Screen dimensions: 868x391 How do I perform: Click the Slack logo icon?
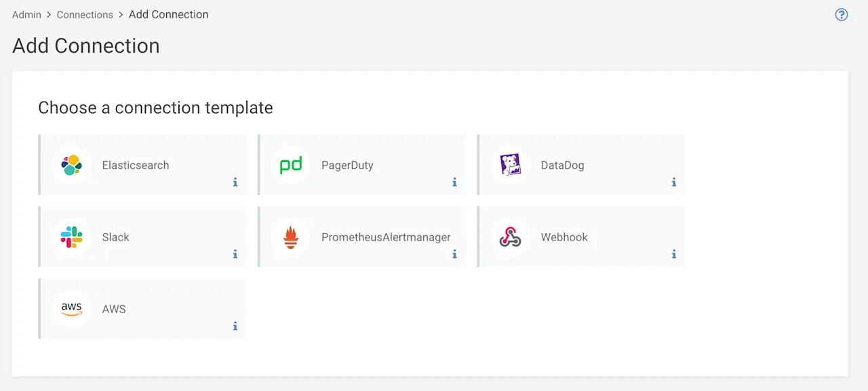tap(72, 236)
